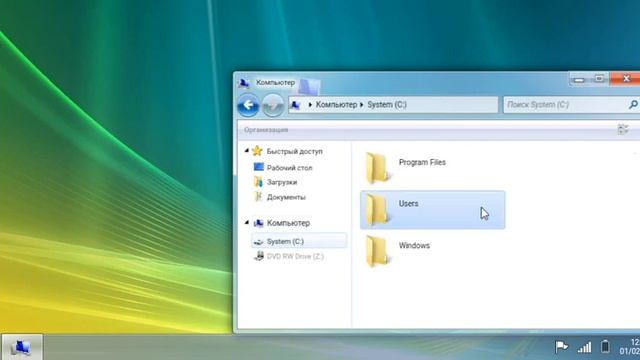
Task: Click the Quick Access star icon
Action: pos(257,151)
